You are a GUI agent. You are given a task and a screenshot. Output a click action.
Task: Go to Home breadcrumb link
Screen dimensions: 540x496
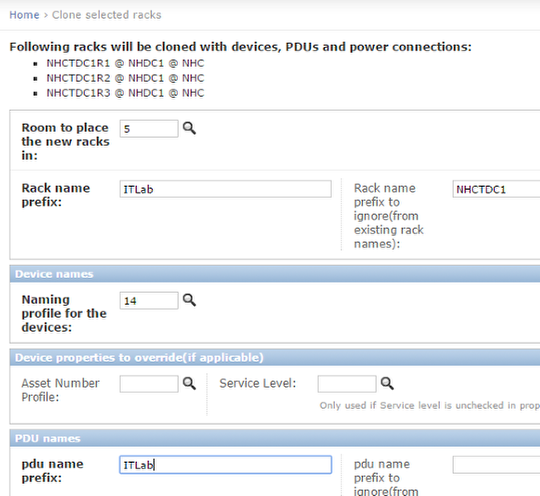24,15
